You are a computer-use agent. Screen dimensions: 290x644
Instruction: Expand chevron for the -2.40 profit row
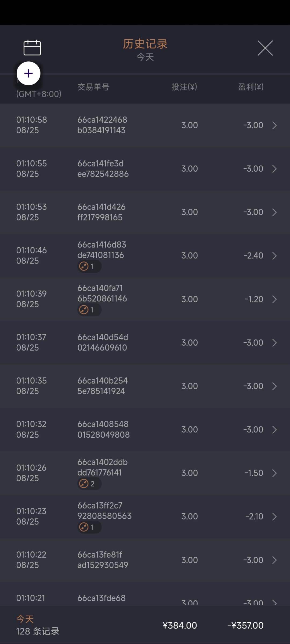(274, 256)
